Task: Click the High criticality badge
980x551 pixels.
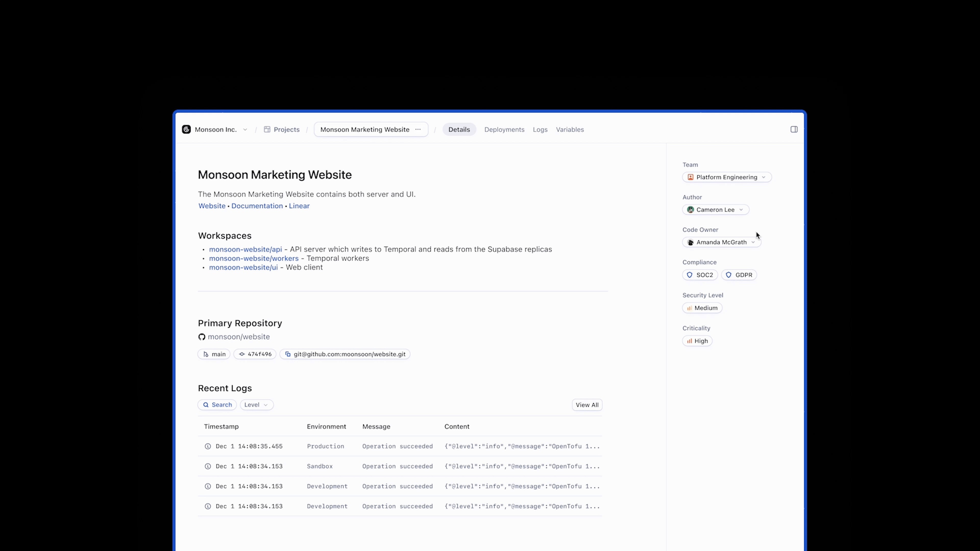Action: click(697, 341)
